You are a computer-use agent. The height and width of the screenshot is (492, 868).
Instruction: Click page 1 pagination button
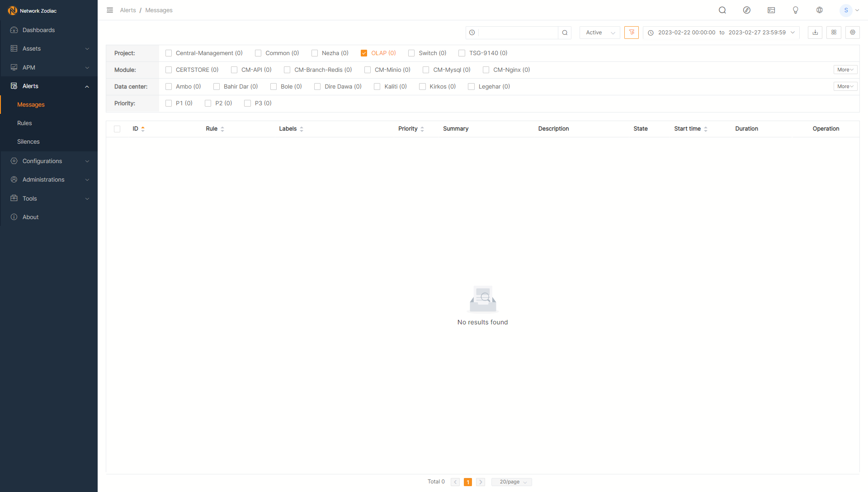click(468, 482)
